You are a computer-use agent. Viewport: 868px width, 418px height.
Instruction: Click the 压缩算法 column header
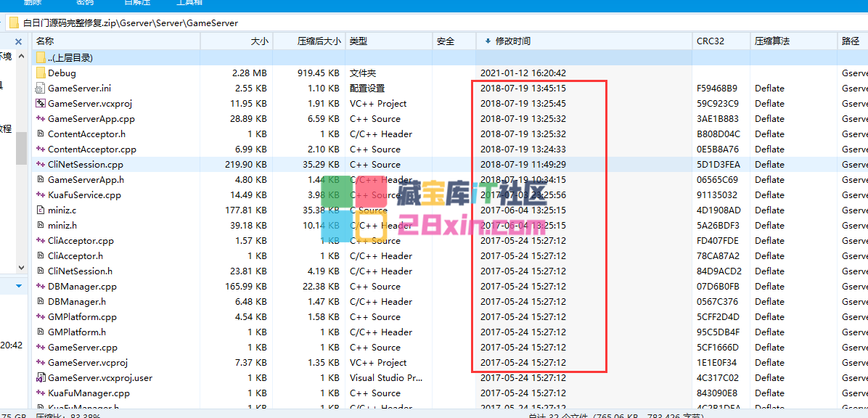pos(772,41)
